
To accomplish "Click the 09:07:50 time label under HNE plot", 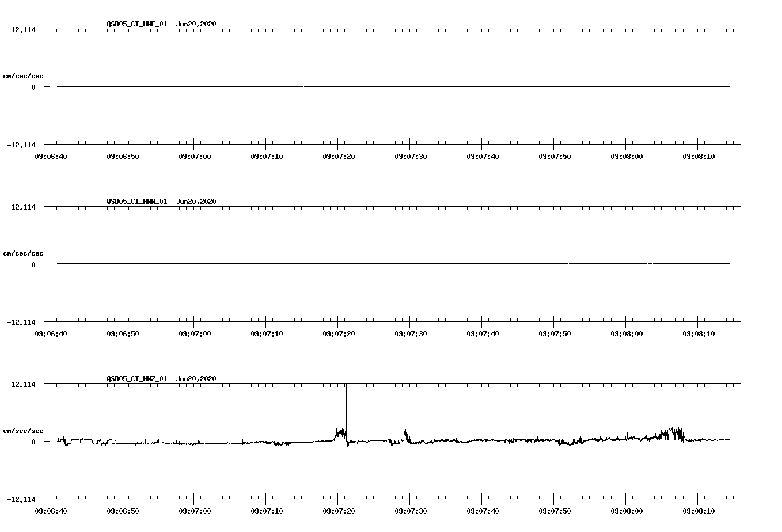I will [x=555, y=157].
